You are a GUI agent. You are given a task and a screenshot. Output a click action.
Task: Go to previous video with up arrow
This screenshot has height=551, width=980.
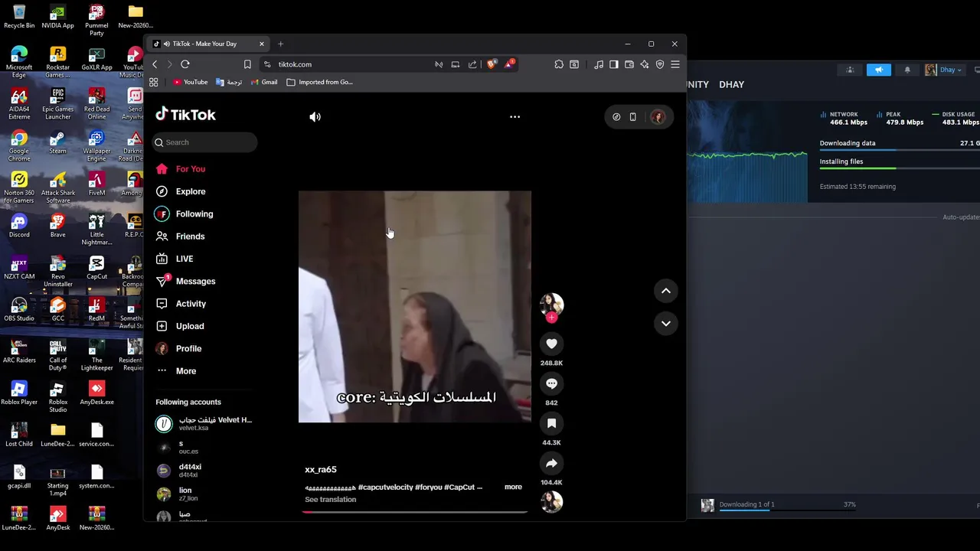point(666,291)
